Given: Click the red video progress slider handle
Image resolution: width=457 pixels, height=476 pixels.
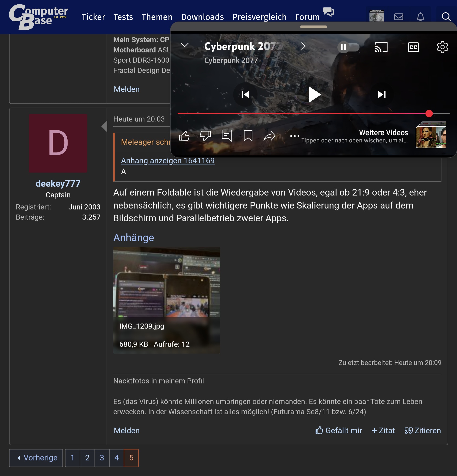Looking at the screenshot, I should tap(429, 113).
